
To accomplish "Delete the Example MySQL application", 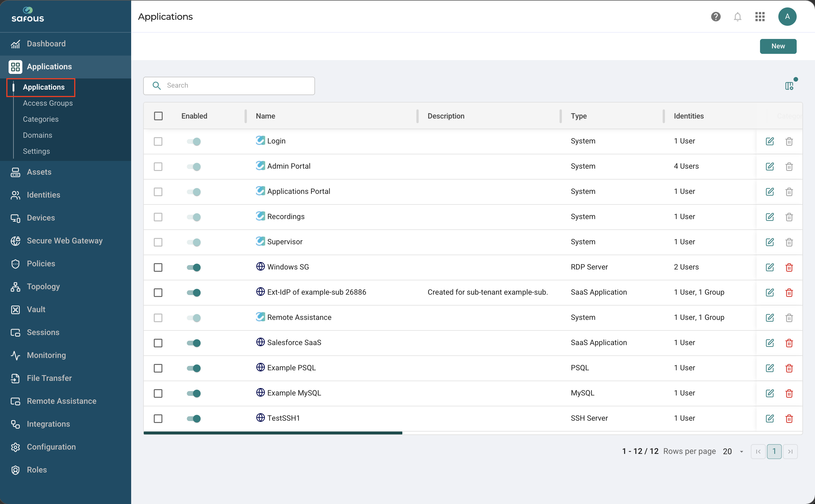I will [789, 393].
